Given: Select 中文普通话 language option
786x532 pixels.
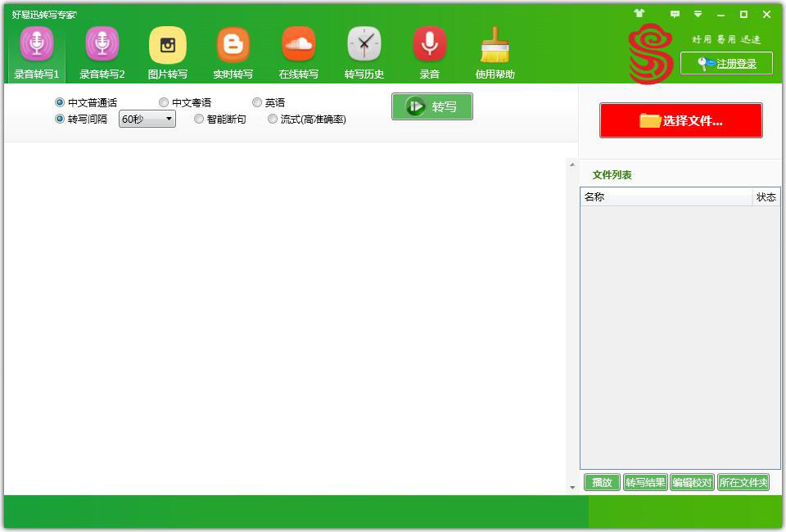Looking at the screenshot, I should (x=86, y=102).
